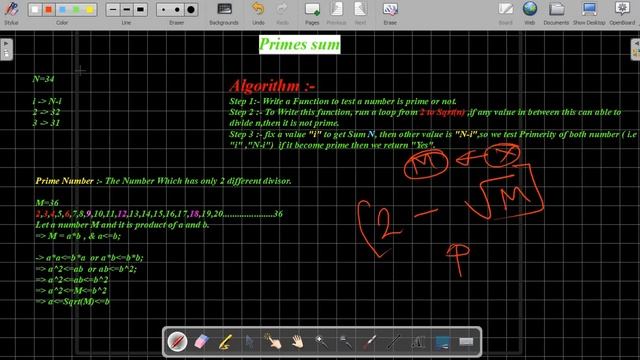
Task: Select the Draw line tool
Action: tap(394, 342)
